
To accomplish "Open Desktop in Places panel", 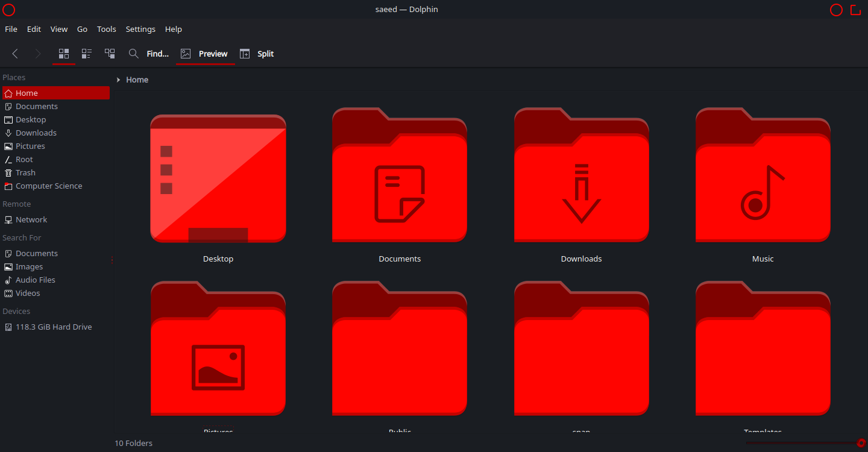I will (56, 119).
